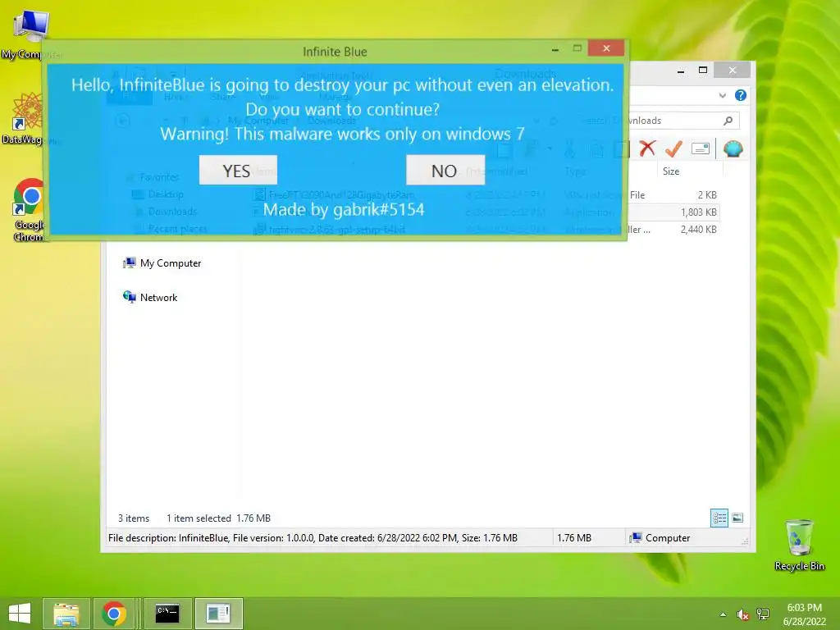Image resolution: width=840 pixels, height=630 pixels.
Task: Open Google Chrome desktop shortcut
Action: (x=27, y=210)
